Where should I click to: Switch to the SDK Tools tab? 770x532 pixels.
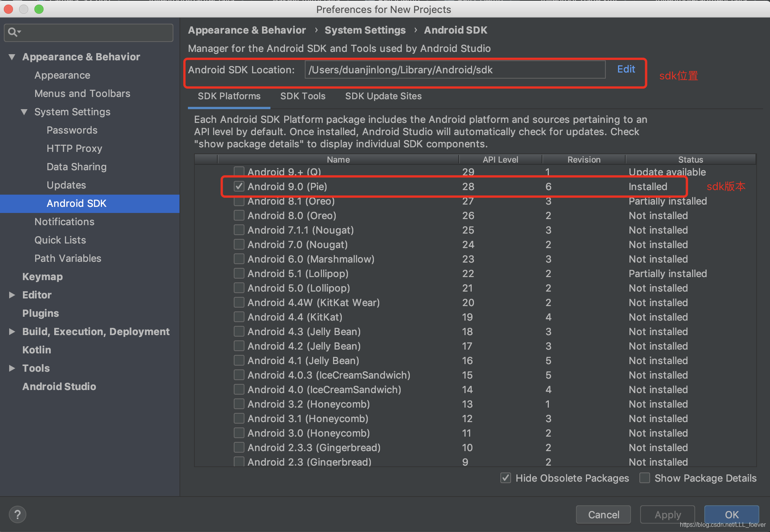pyautogui.click(x=302, y=96)
